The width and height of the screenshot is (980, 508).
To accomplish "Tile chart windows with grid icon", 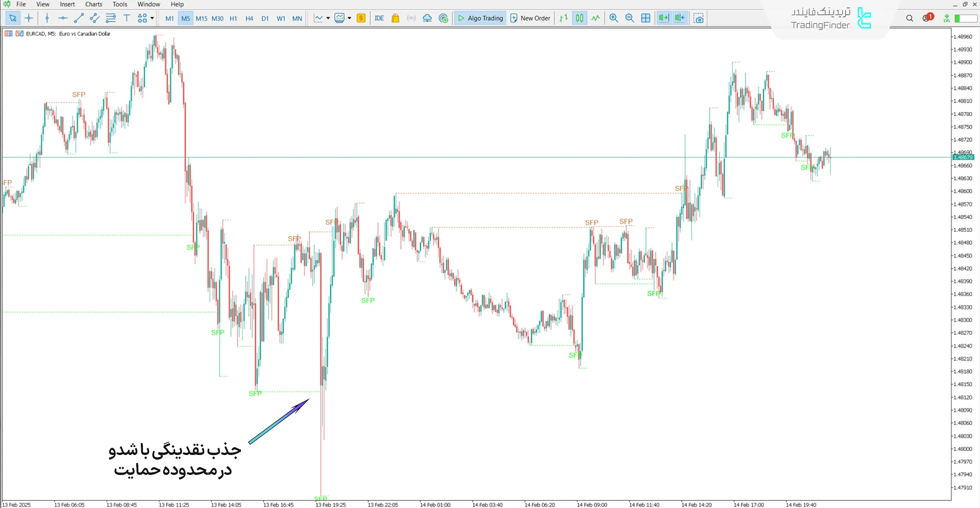I will point(646,18).
